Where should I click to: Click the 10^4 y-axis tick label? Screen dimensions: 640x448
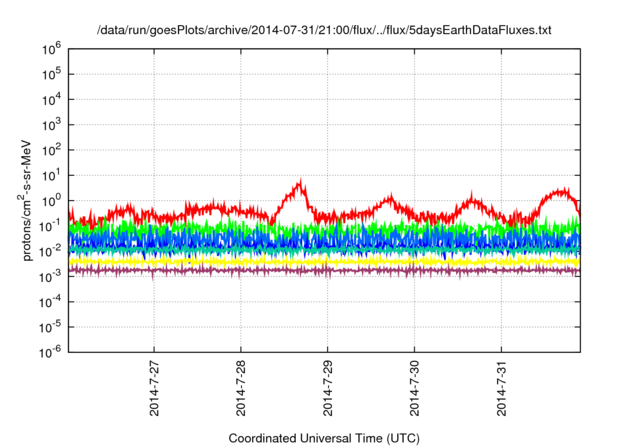tap(52, 100)
